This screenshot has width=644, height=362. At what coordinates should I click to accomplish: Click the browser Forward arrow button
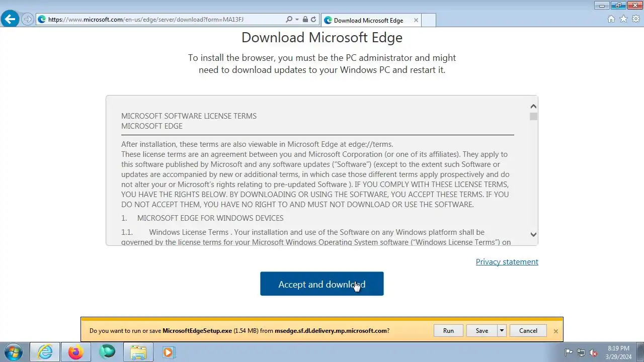pyautogui.click(x=27, y=20)
